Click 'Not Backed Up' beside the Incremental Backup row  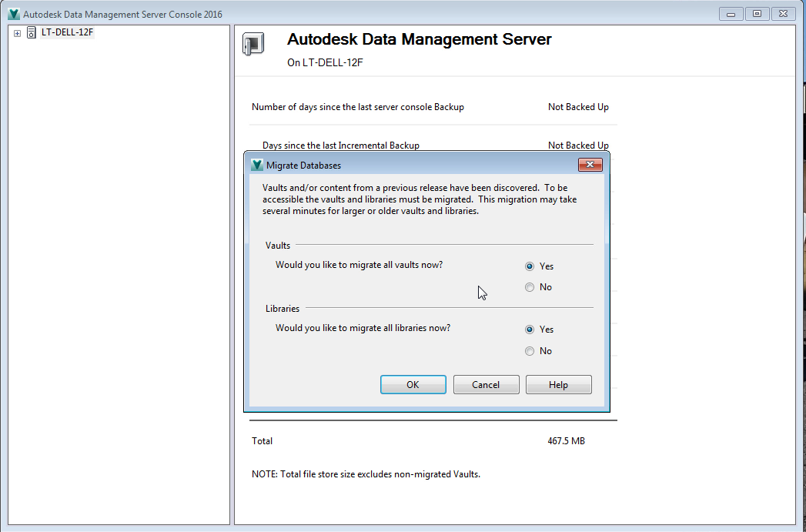(578, 146)
